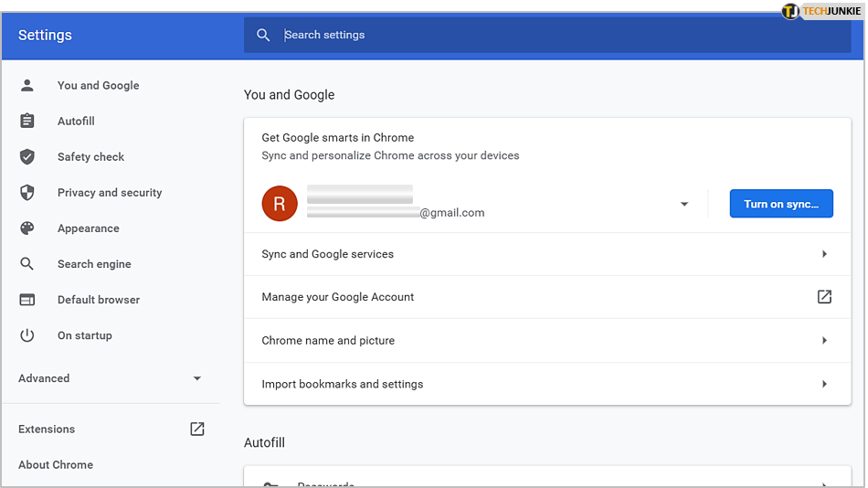The height and width of the screenshot is (488, 868).
Task: Click into the Search settings field
Action: tap(548, 35)
